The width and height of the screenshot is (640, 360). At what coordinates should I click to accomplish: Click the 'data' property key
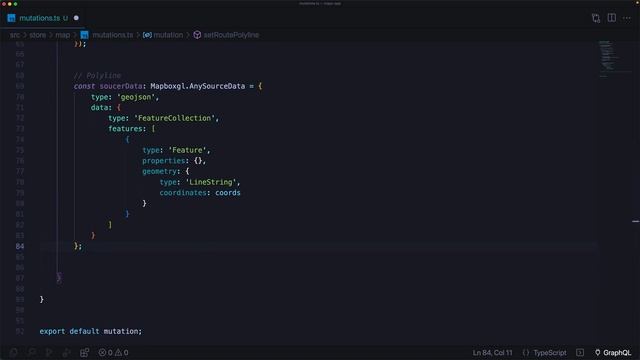(x=100, y=107)
